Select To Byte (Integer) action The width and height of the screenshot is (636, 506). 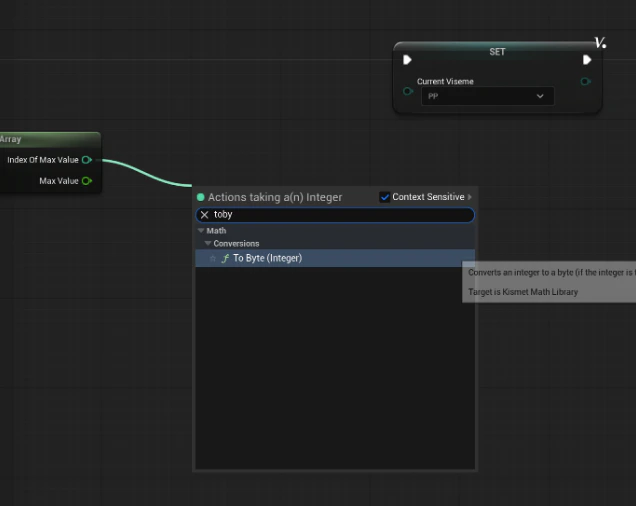coord(335,258)
